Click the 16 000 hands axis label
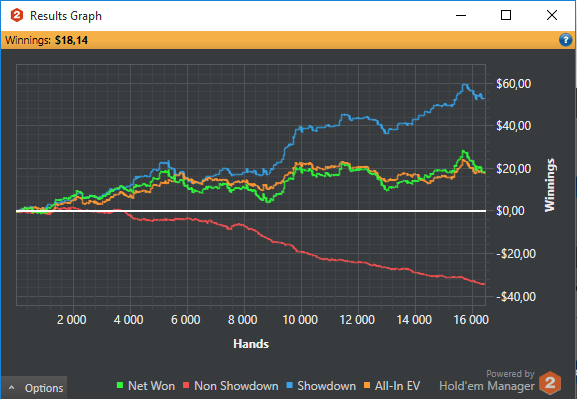Viewport: 577px width, 399px height. (x=471, y=319)
